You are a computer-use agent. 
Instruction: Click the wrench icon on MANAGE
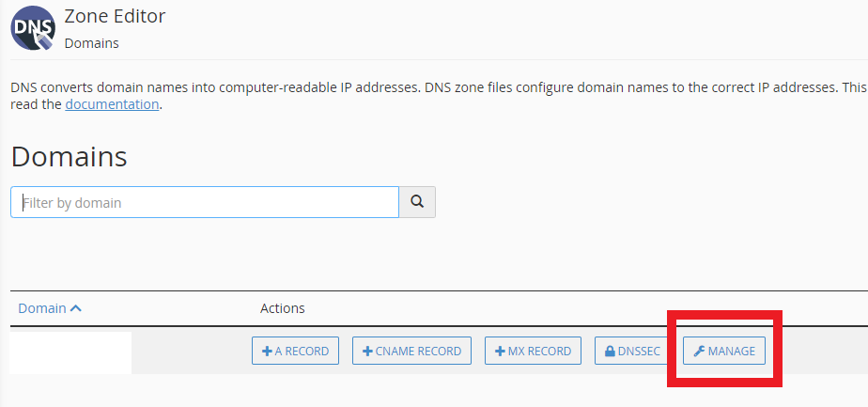[x=699, y=351]
